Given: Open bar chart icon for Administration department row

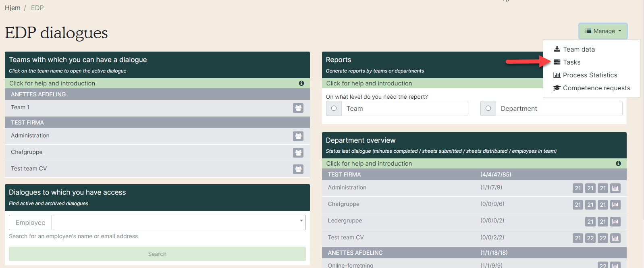Looking at the screenshot, I should (615, 188).
